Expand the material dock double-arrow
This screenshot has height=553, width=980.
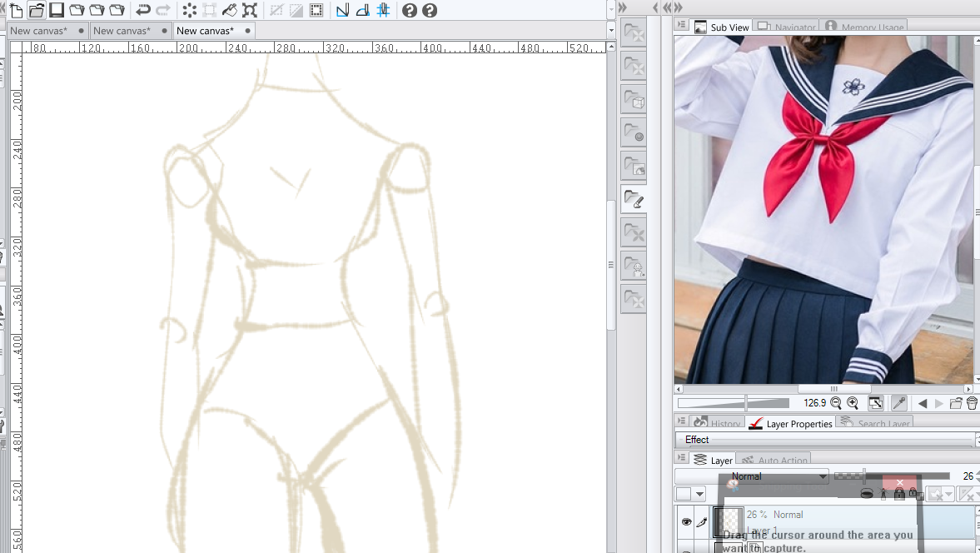pos(623,7)
